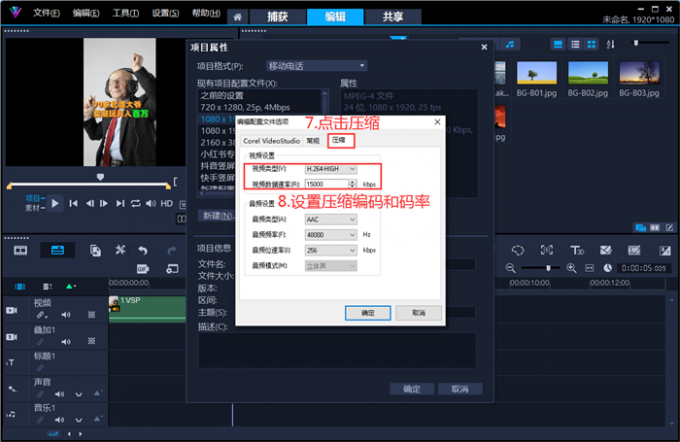Select the 常规 tab in options dialog

pos(313,141)
